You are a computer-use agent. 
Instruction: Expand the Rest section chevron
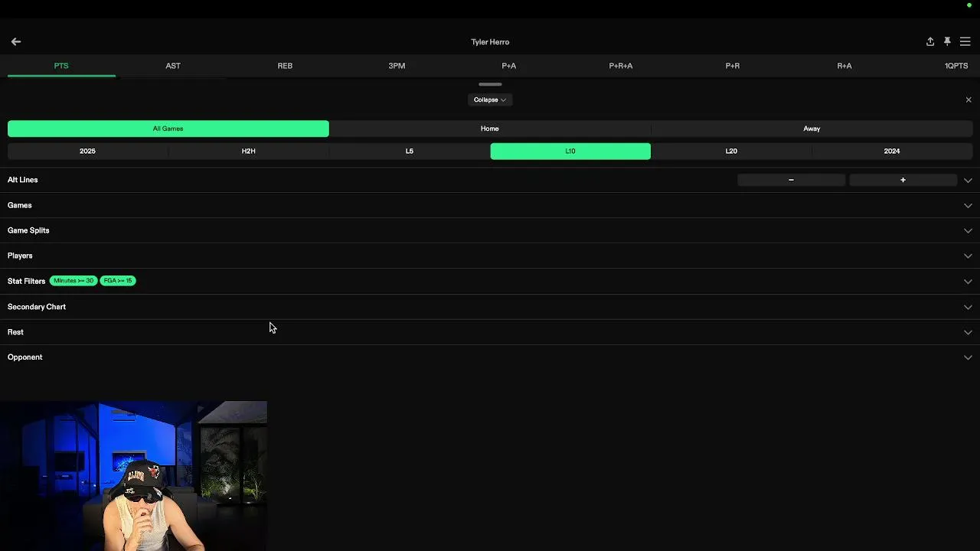point(968,333)
